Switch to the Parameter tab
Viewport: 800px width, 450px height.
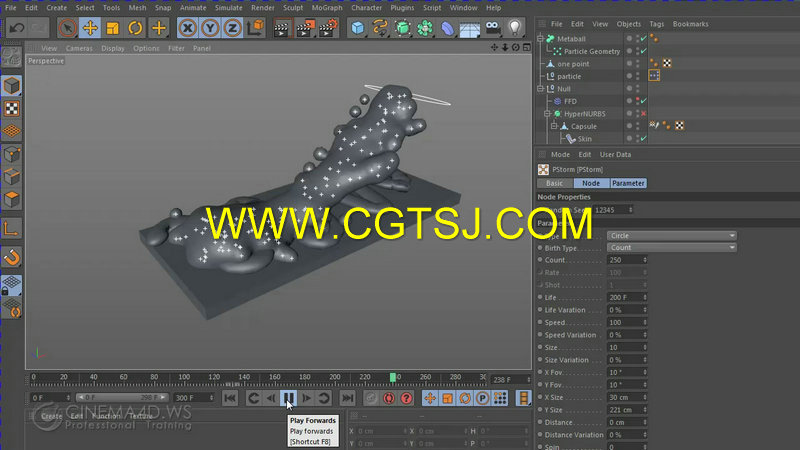pos(628,183)
